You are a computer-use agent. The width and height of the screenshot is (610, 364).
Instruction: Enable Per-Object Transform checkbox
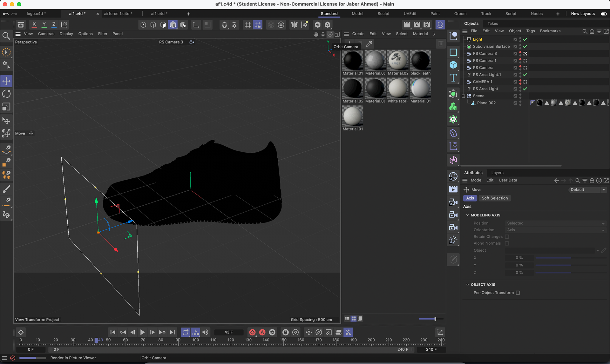pos(518,293)
